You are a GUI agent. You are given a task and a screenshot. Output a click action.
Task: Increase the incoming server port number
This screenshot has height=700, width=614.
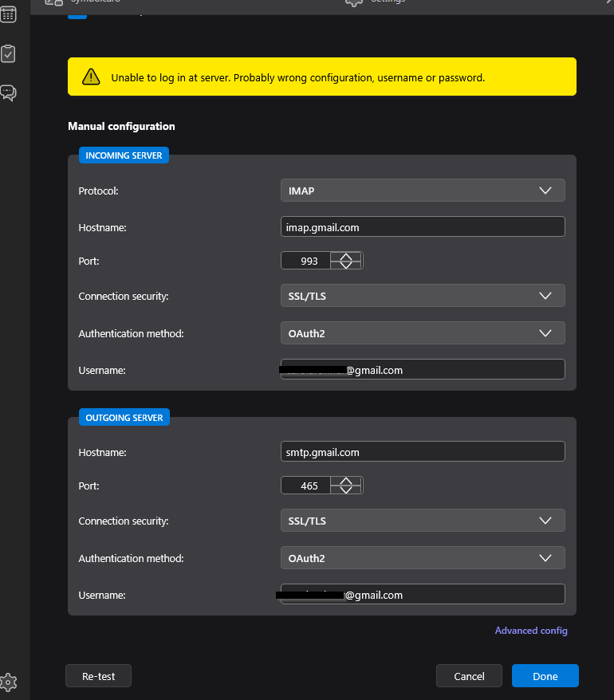tap(346, 257)
